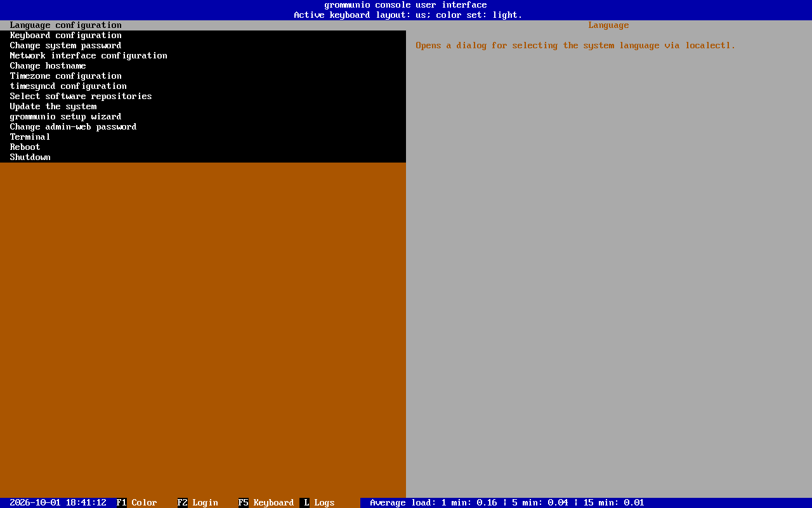
Task: Select Language configuration menu entry
Action: click(203, 25)
